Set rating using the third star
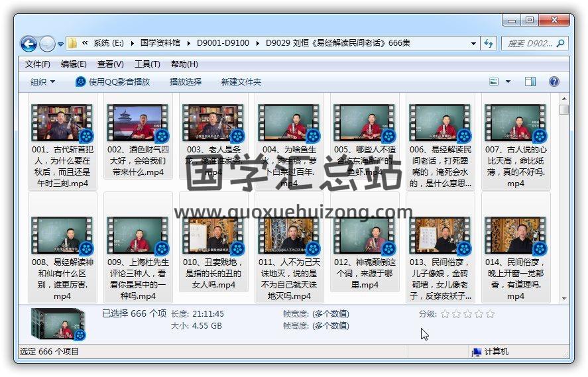 pyautogui.click(x=467, y=314)
